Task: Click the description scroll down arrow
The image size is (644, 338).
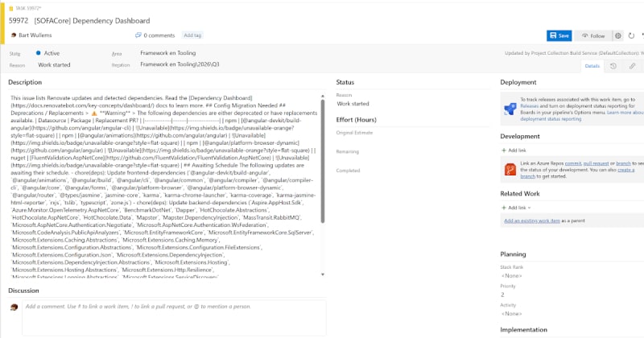Action: [323, 274]
